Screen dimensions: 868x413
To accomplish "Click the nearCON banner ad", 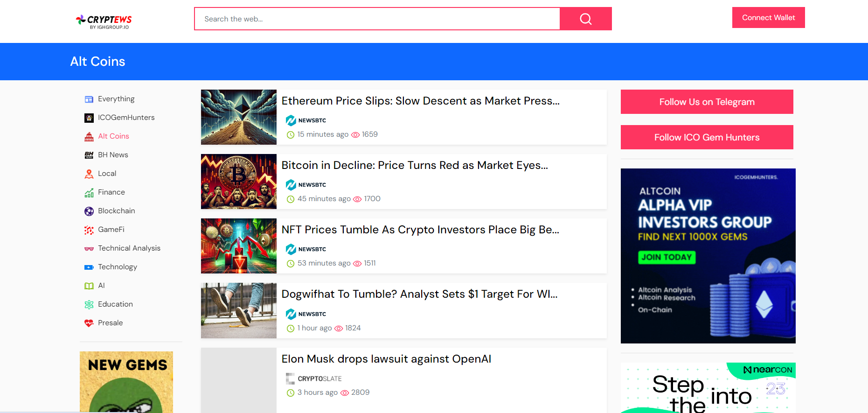I will pos(708,387).
